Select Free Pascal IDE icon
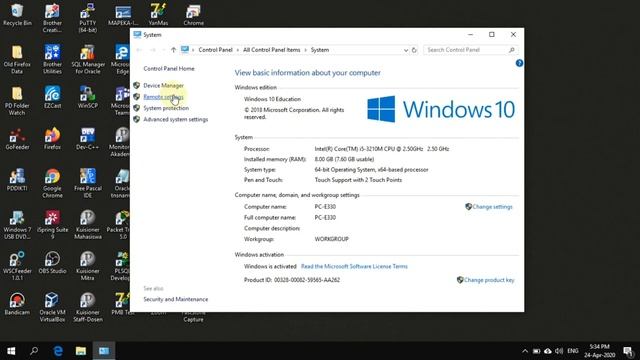The height and width of the screenshot is (360, 640). coord(88,183)
